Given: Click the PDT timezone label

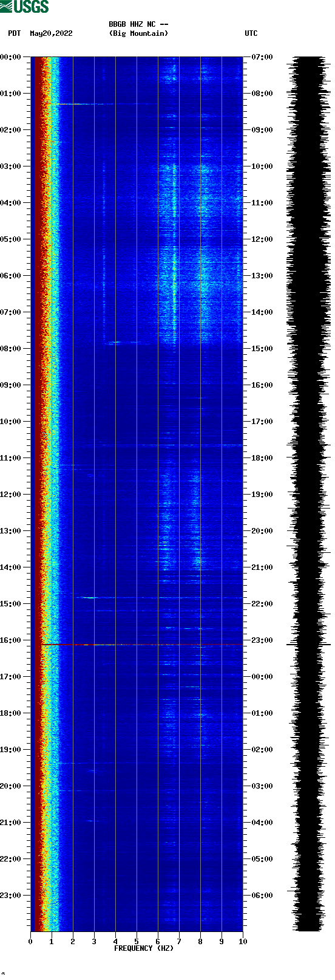Looking at the screenshot, I should (x=14, y=33).
